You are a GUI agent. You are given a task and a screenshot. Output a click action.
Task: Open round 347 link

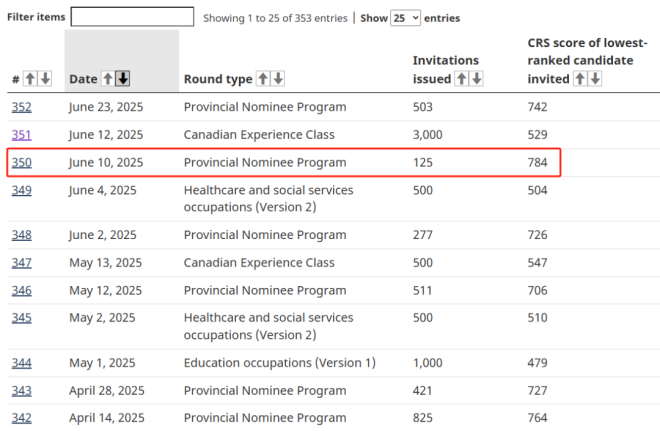[x=21, y=262]
